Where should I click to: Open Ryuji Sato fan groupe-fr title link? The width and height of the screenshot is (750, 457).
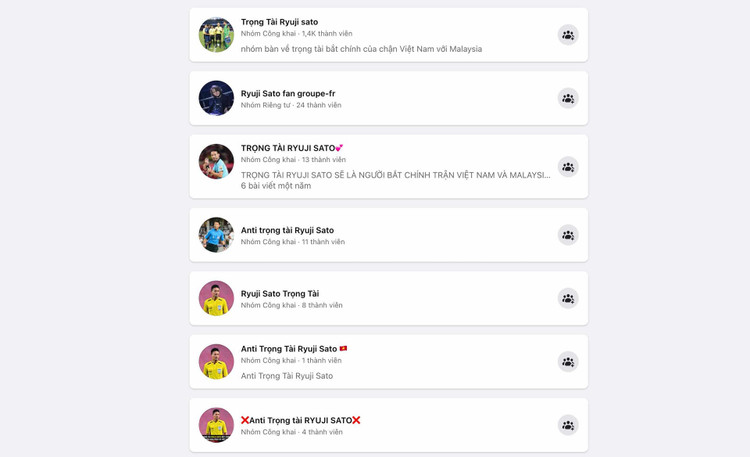(288, 93)
